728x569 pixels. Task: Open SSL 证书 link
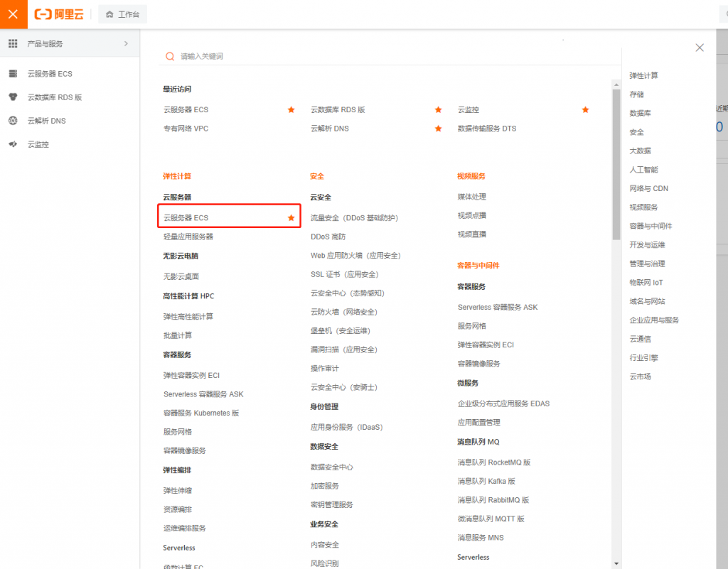pyautogui.click(x=345, y=274)
